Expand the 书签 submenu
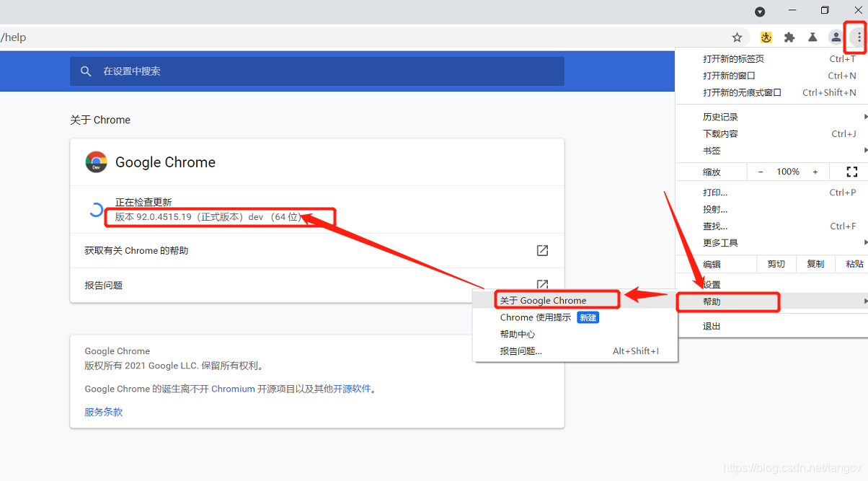 pos(771,151)
